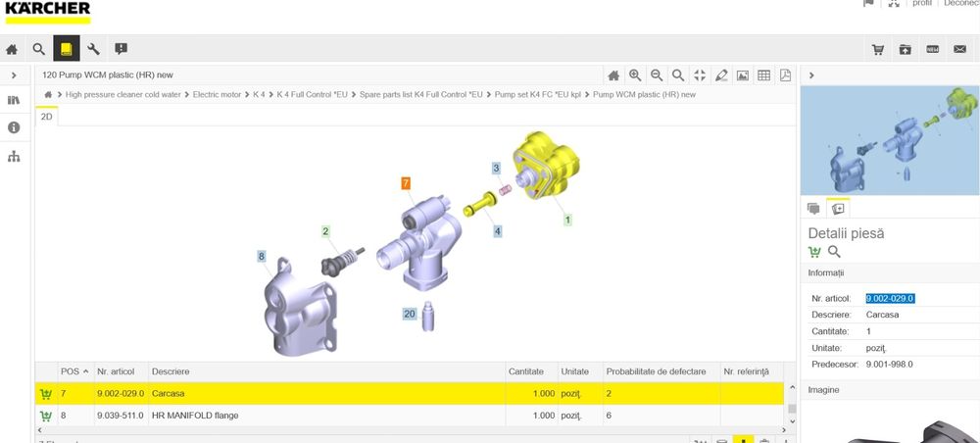This screenshot has height=443, width=980.
Task: Open the mail envelope icon
Action: pyautogui.click(x=960, y=49)
